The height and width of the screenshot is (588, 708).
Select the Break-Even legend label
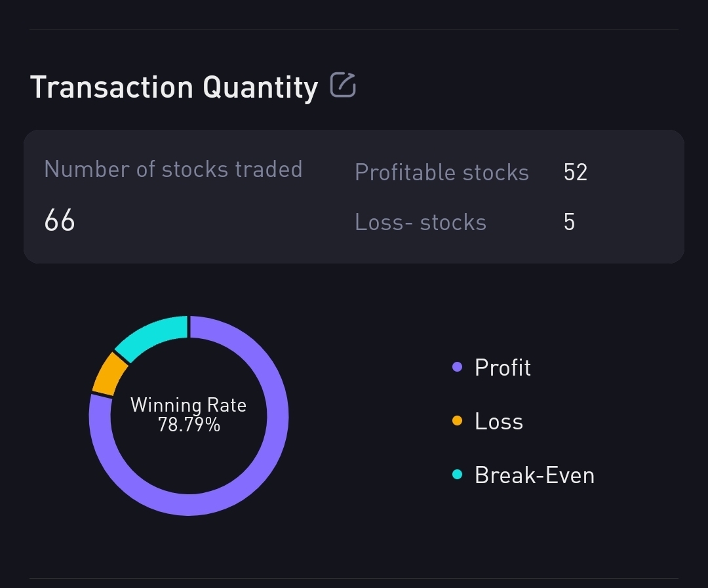point(534,475)
